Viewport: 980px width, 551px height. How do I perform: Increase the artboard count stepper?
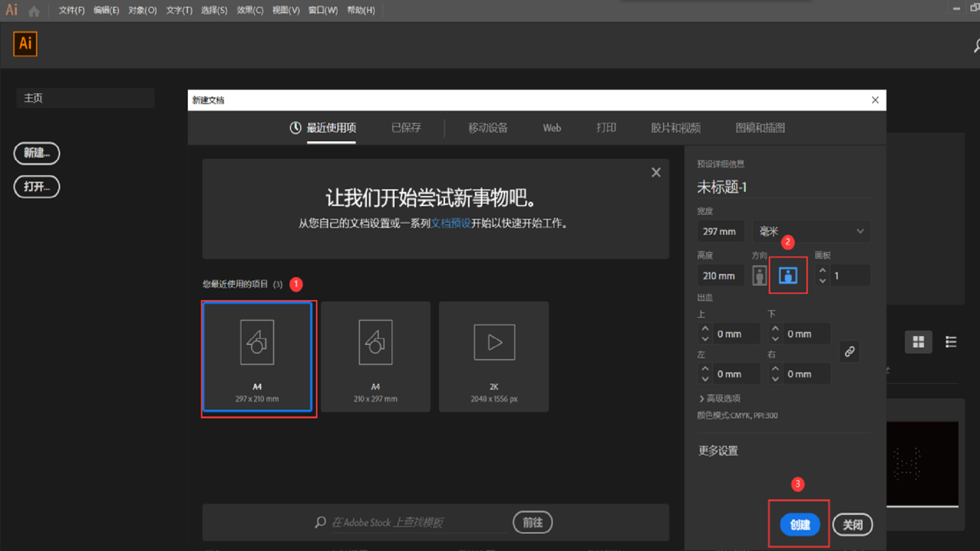pyautogui.click(x=822, y=270)
